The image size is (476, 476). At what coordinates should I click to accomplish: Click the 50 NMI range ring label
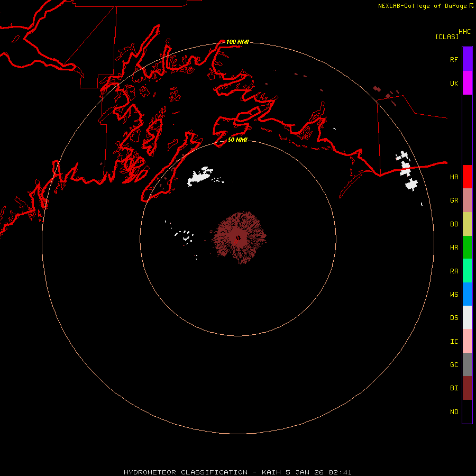coord(237,140)
